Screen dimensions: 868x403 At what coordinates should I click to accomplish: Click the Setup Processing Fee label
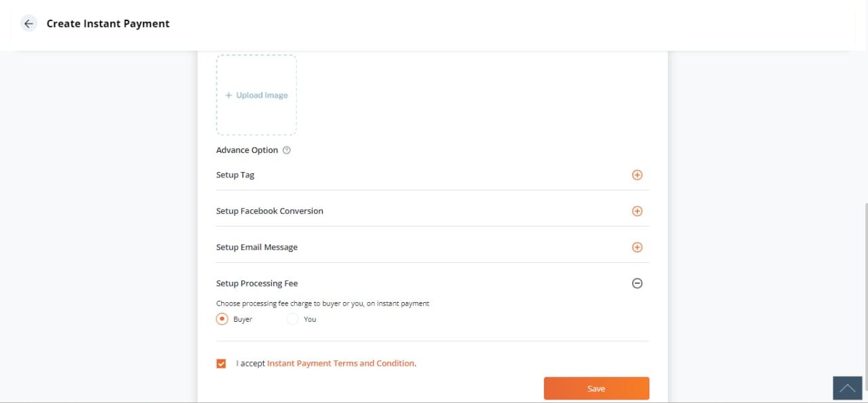(257, 283)
